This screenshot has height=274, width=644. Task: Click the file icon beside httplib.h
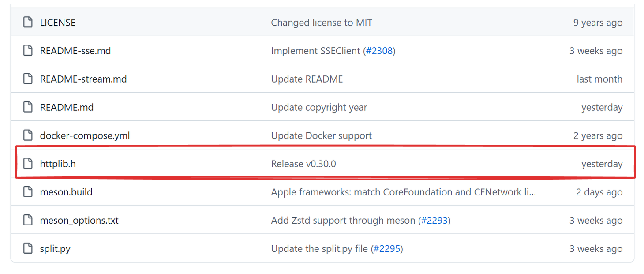click(x=28, y=164)
